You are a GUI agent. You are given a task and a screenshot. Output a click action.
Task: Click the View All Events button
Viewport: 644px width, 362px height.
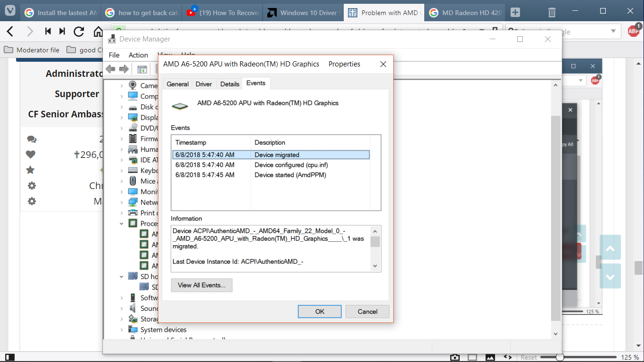(x=201, y=285)
